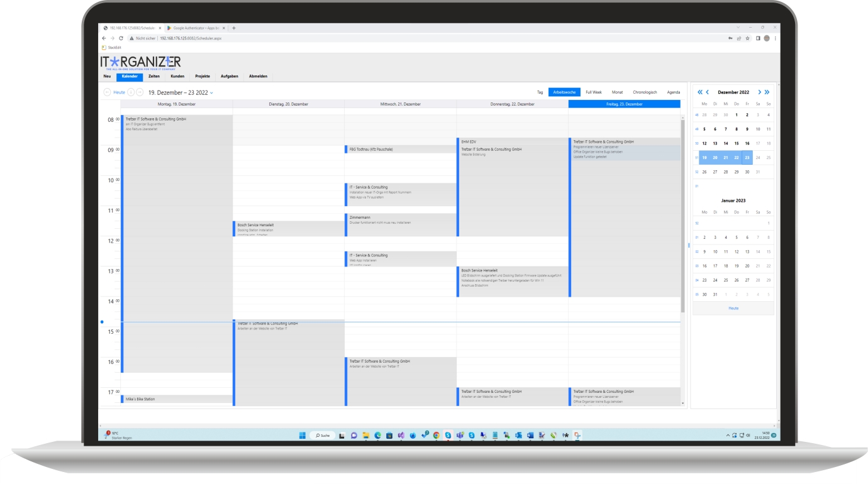Switch to the Monat view
The width and height of the screenshot is (868, 484).
tap(618, 92)
